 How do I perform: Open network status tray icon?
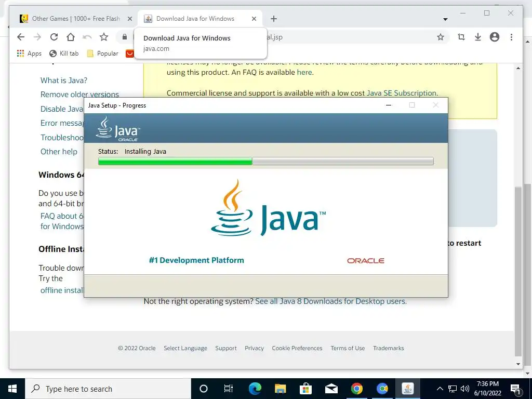[453, 389]
